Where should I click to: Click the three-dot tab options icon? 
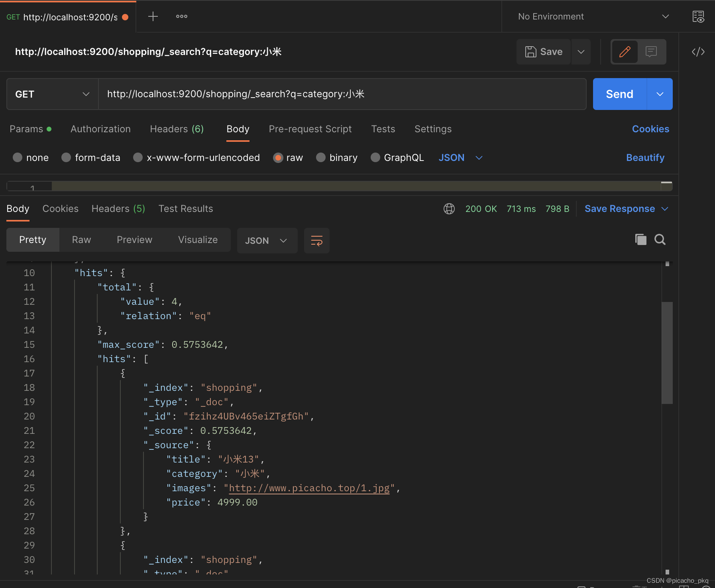(x=182, y=17)
